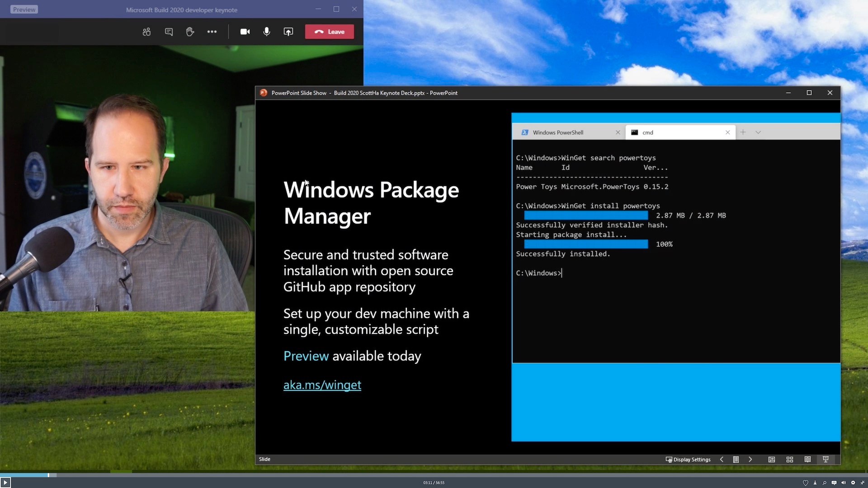Close the Windows PowerShell tab
Image resolution: width=868 pixels, height=488 pixels.
click(618, 132)
